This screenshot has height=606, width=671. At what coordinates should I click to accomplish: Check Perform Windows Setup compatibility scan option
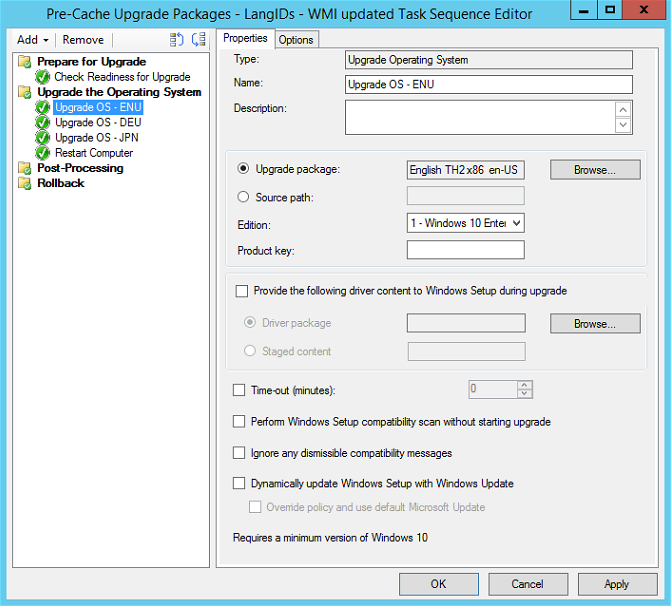click(x=239, y=422)
